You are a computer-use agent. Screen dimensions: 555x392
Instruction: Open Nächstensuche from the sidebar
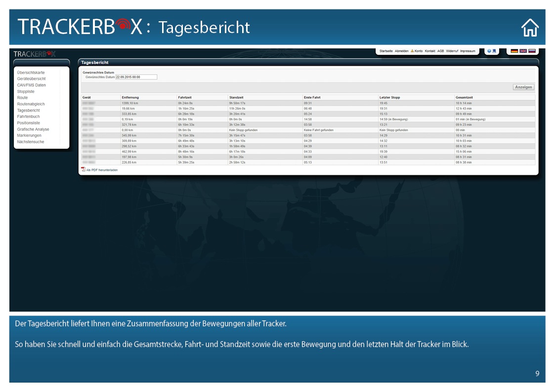point(31,142)
